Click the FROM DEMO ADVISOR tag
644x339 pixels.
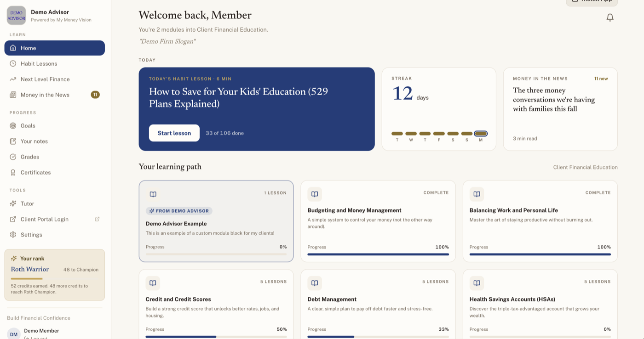click(179, 211)
